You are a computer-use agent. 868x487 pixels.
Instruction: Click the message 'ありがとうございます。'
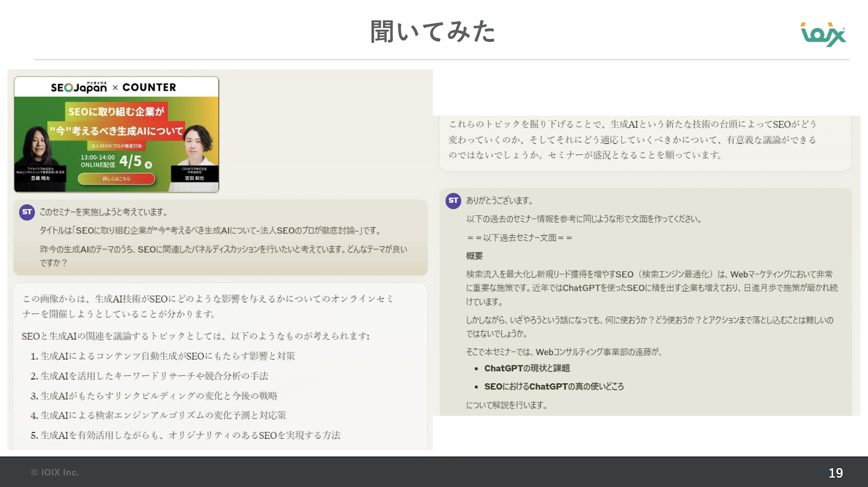point(500,201)
